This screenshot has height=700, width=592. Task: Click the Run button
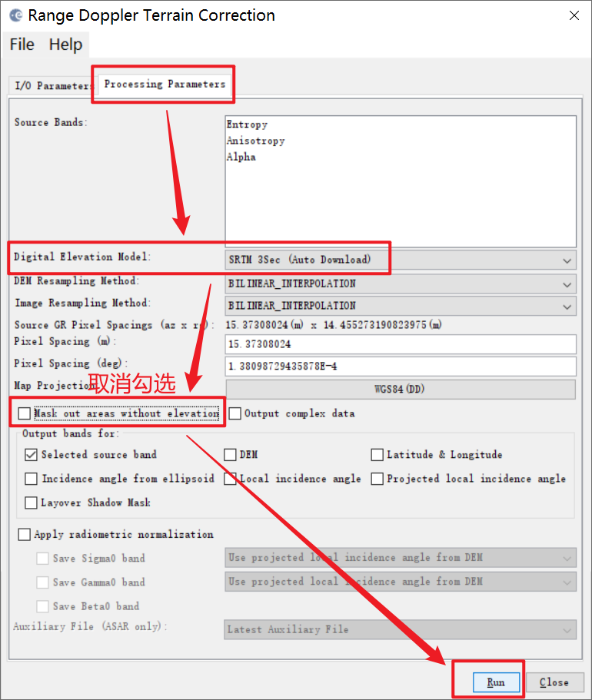496,682
